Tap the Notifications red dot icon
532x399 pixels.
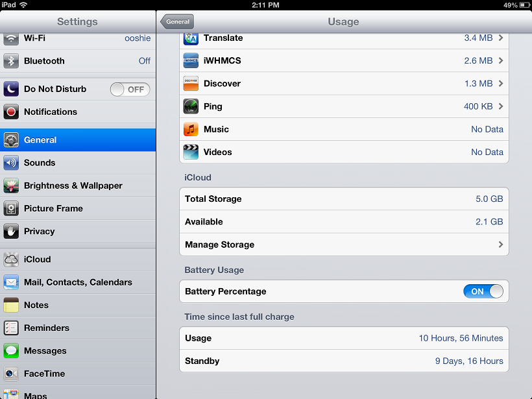11,112
